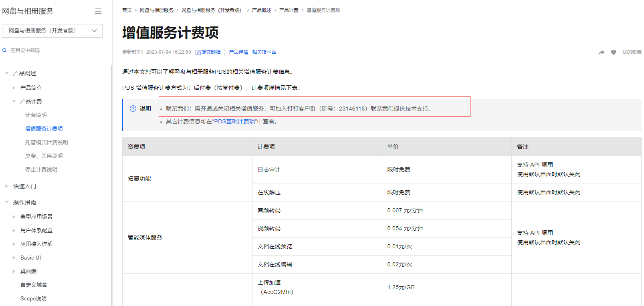Expand the 典型应用场景 arrow
Screen dimensions: 644x306
coord(14,217)
